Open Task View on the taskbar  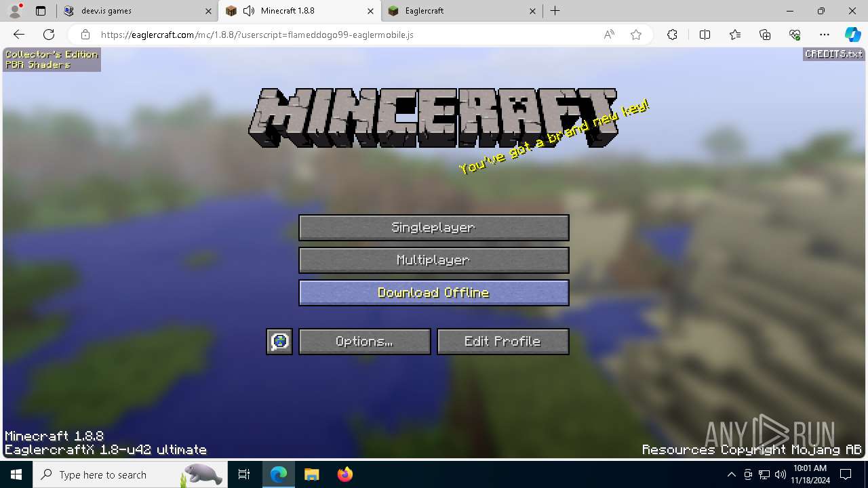(x=244, y=474)
